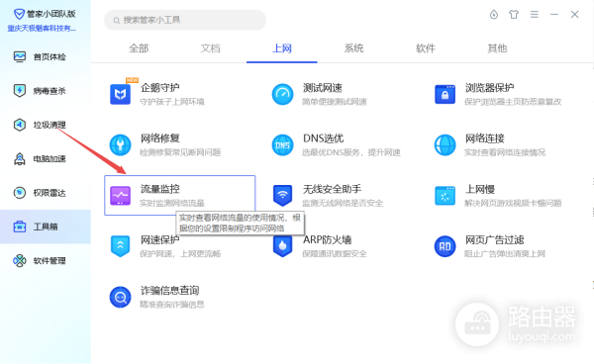Open 权限雷达 sidebar label
The width and height of the screenshot is (594, 364).
click(49, 193)
